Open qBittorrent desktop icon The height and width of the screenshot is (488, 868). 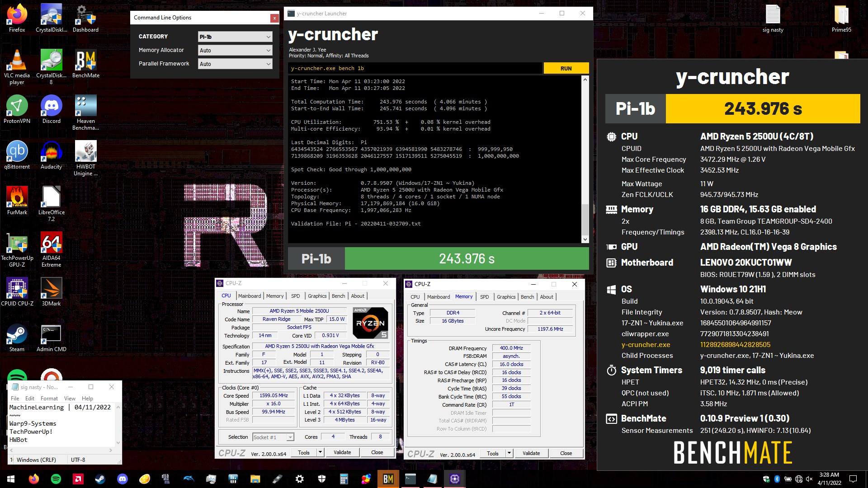[17, 155]
